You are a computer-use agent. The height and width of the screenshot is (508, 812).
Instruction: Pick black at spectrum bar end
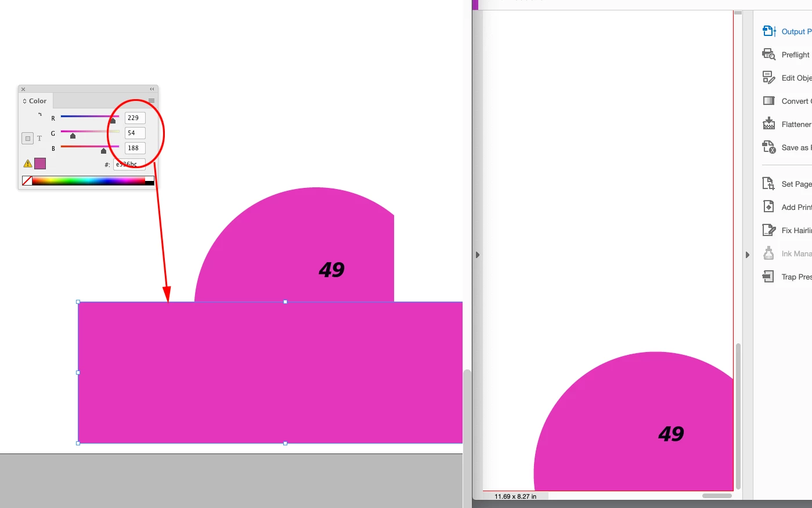(150, 183)
